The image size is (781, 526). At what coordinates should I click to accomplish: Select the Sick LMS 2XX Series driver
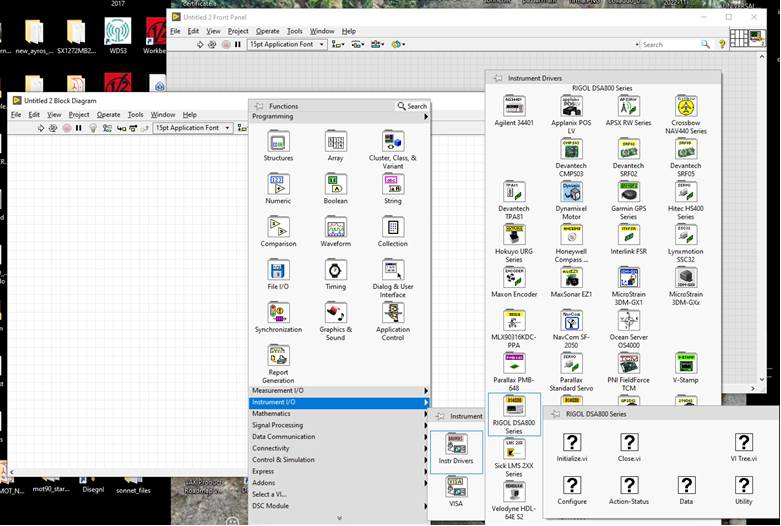coord(514,449)
